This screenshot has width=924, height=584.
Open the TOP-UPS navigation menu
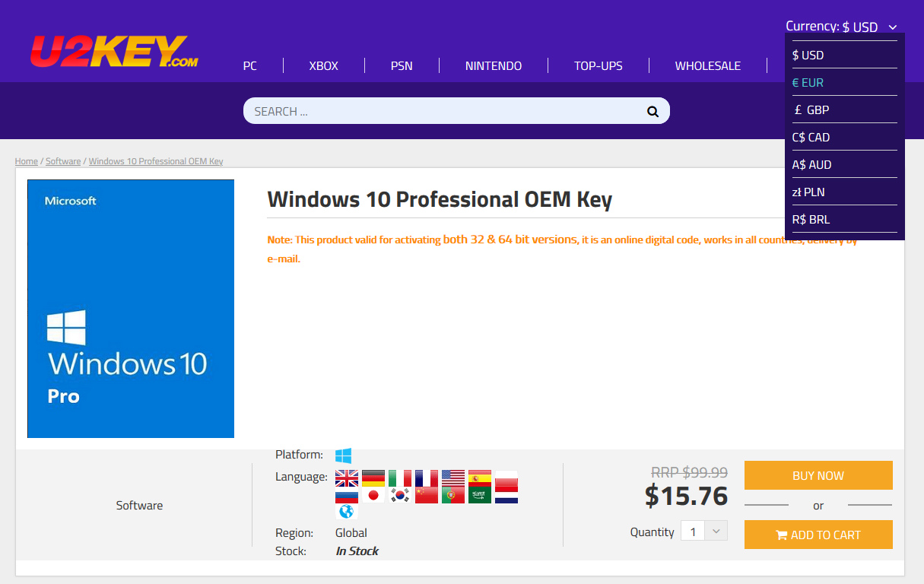click(x=599, y=66)
